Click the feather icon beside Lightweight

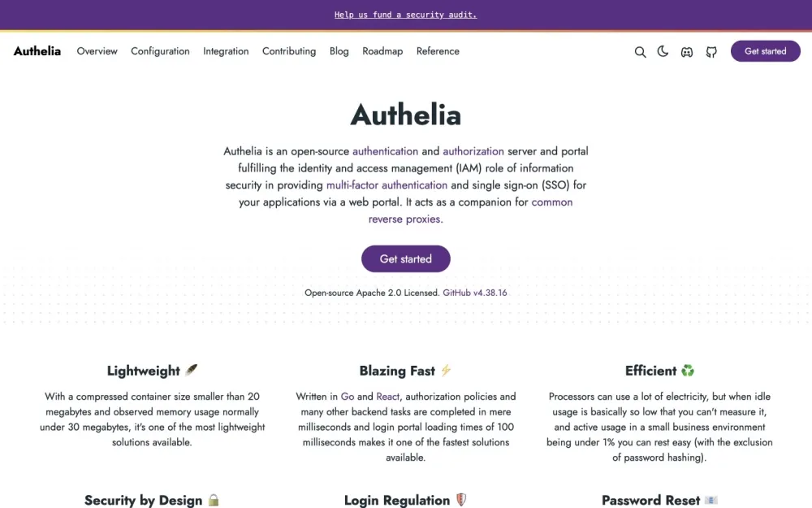[x=189, y=370]
